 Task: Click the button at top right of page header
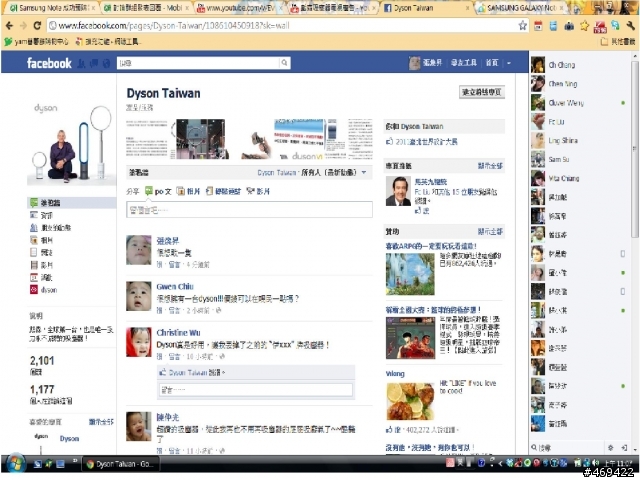482,92
